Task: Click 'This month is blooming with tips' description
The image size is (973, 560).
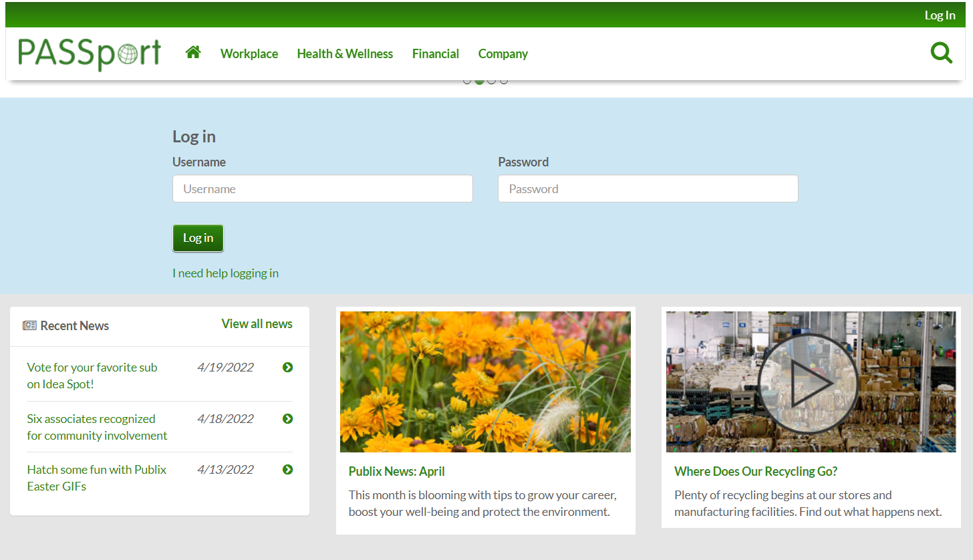Action: pyautogui.click(x=482, y=503)
